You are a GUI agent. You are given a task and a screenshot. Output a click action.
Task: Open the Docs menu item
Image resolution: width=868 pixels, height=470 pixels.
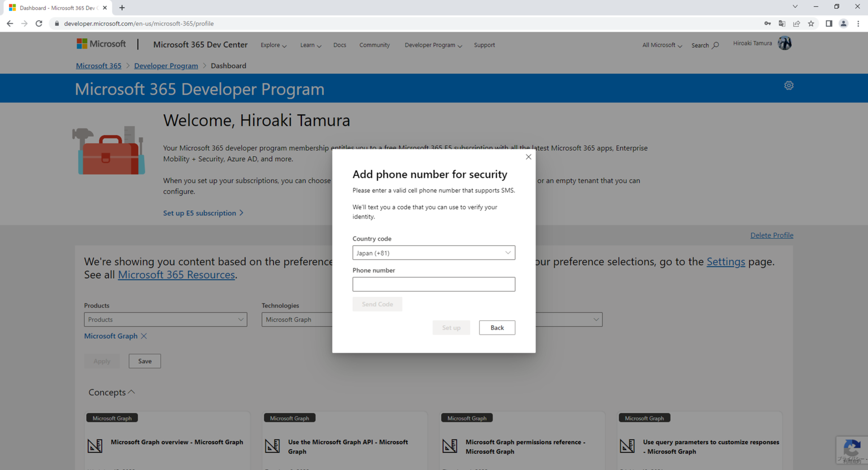tap(339, 45)
